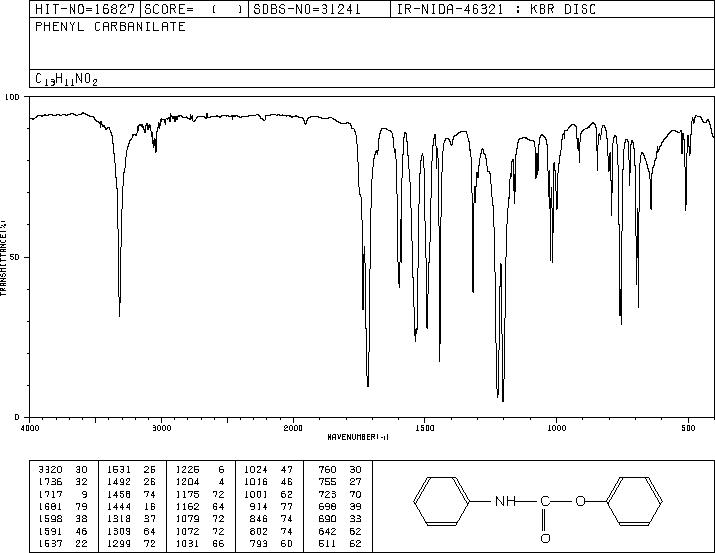The image size is (715, 553).
Task: Click peak table entry 1031
Action: 188,544
